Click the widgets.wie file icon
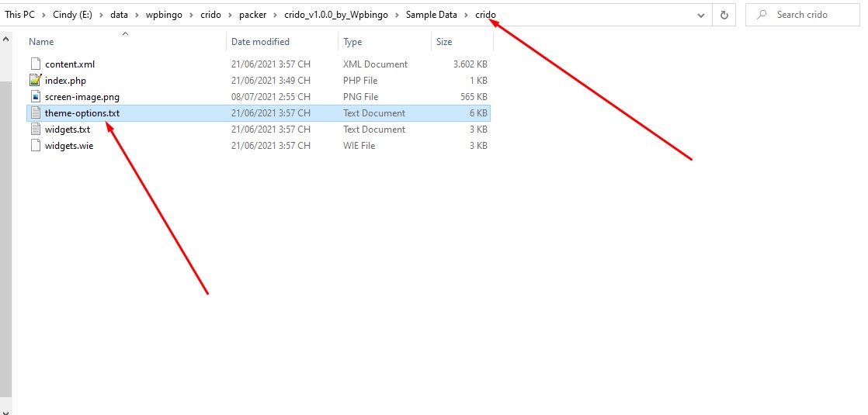Viewport: 868px width, 415px height. click(36, 146)
